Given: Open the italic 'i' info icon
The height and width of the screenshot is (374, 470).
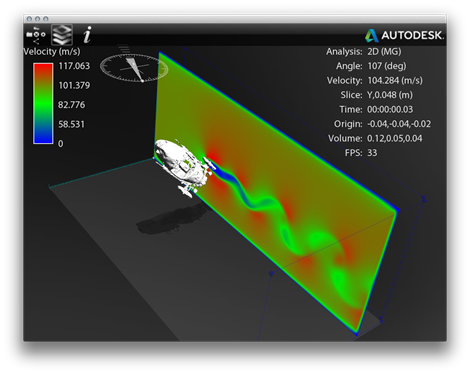Looking at the screenshot, I should click(x=87, y=35).
